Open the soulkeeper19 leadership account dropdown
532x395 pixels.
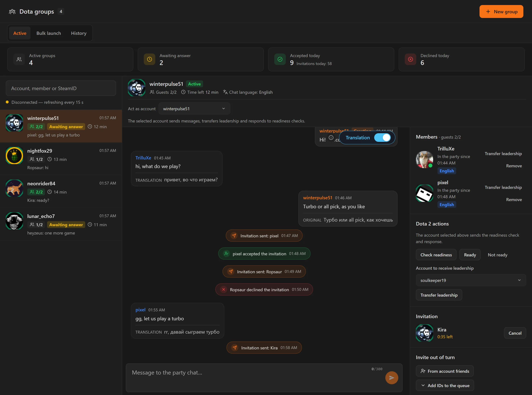471,280
